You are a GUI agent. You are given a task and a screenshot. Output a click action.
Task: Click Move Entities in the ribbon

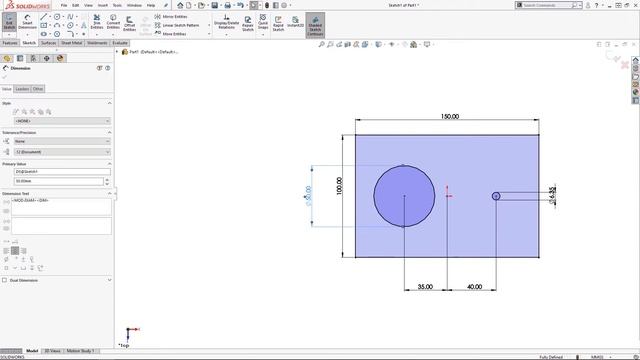(x=171, y=34)
